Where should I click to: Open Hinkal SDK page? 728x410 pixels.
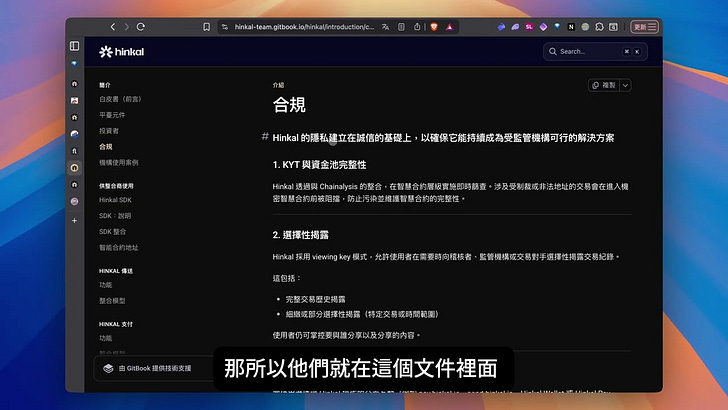coord(115,200)
